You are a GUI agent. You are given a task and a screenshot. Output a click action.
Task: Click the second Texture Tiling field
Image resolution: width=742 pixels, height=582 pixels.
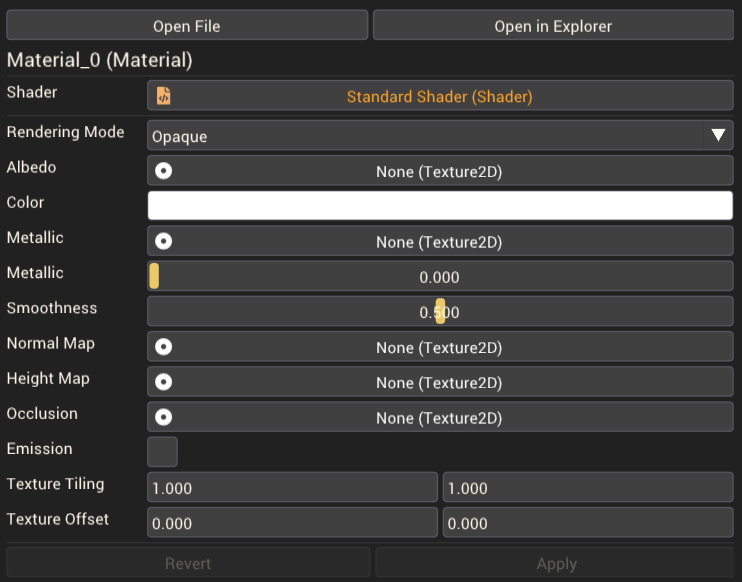point(588,487)
